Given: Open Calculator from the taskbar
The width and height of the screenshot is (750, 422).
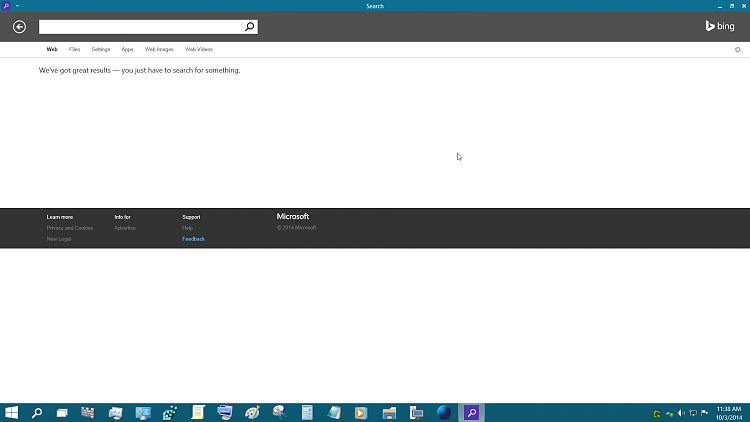Looking at the screenshot, I should [307, 412].
